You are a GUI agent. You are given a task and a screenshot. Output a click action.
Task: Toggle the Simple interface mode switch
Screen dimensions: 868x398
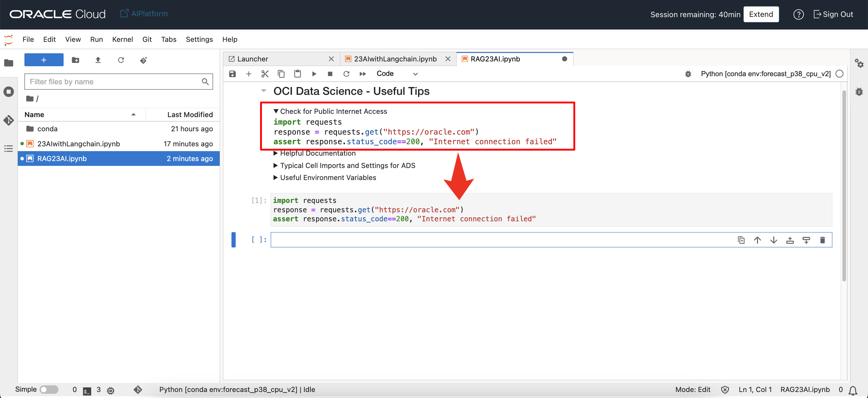[49, 390]
